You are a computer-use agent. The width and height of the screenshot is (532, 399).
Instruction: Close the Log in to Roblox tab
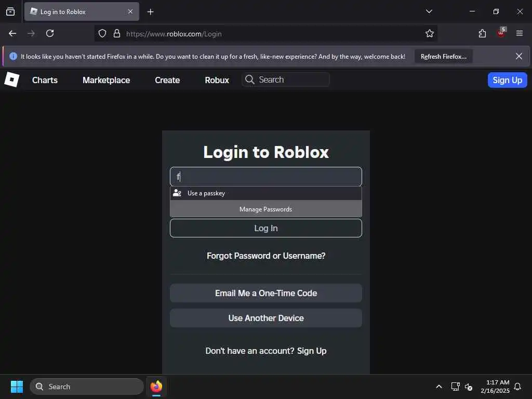(x=130, y=11)
